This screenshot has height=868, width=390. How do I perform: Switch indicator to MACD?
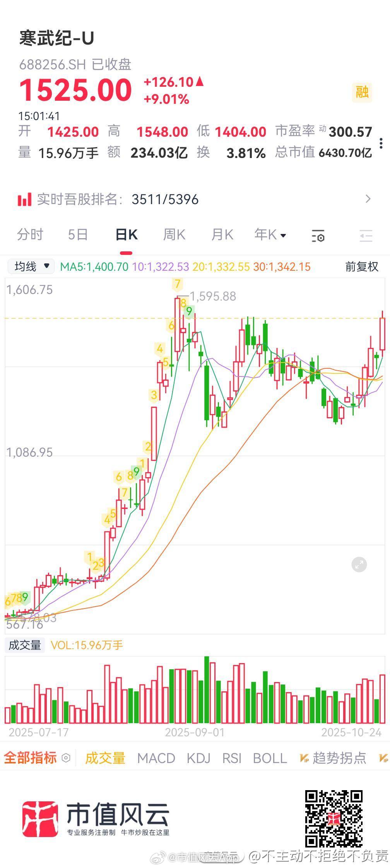pyautogui.click(x=156, y=758)
